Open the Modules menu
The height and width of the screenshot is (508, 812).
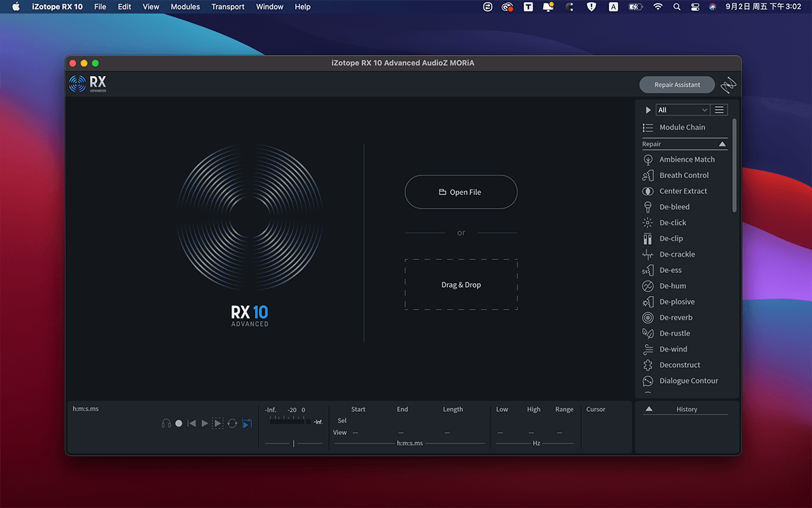tap(185, 7)
